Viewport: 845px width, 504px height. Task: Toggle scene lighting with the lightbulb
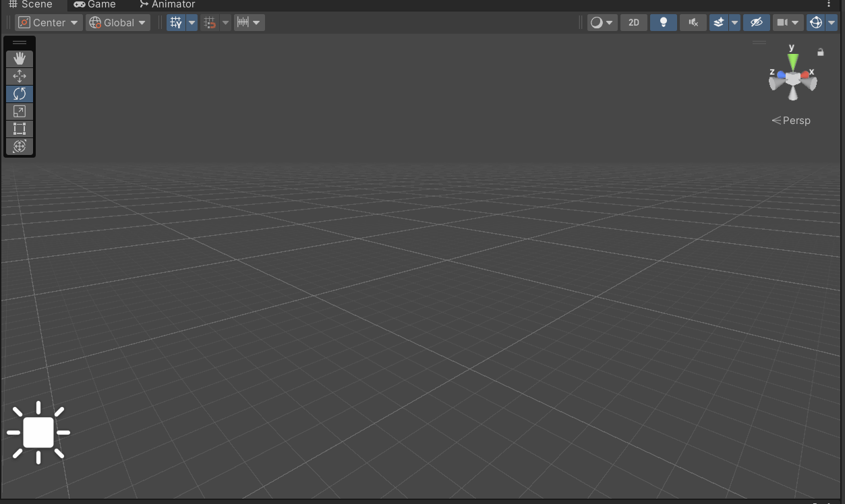pyautogui.click(x=663, y=22)
